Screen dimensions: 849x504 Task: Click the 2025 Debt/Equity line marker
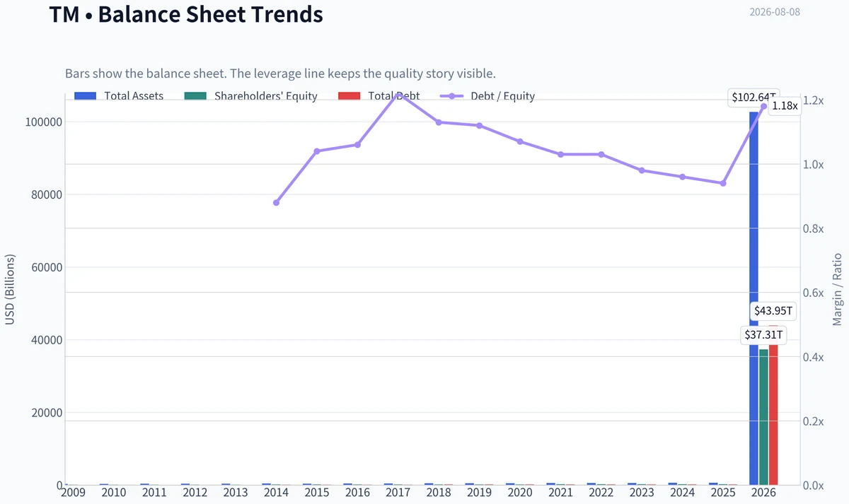[723, 183]
